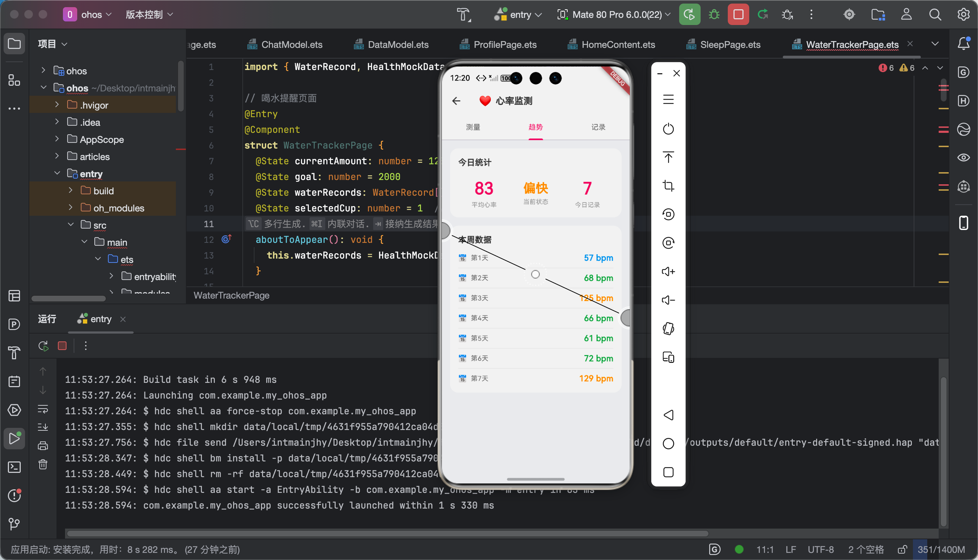
Task: Expand the top-level ohos module node
Action: [x=44, y=70]
